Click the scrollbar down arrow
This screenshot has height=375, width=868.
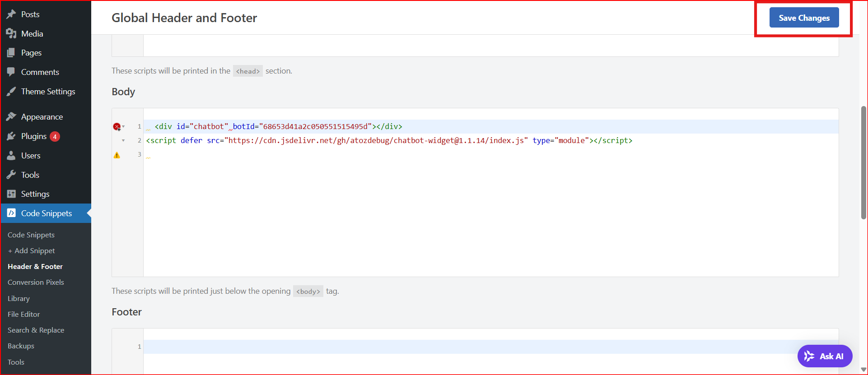coord(863,370)
